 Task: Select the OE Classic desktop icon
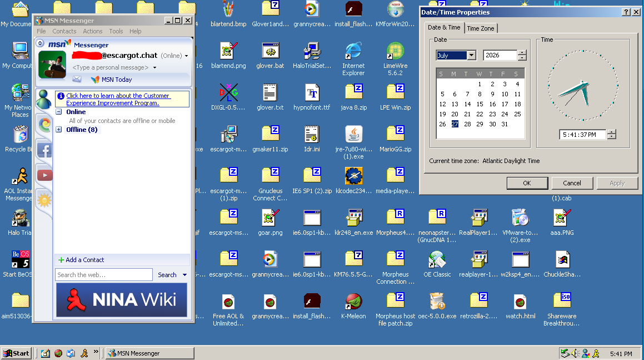tap(437, 264)
